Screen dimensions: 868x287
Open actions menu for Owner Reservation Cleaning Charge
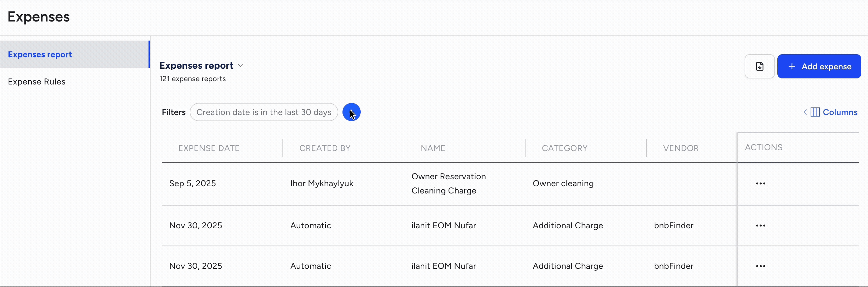click(x=760, y=183)
